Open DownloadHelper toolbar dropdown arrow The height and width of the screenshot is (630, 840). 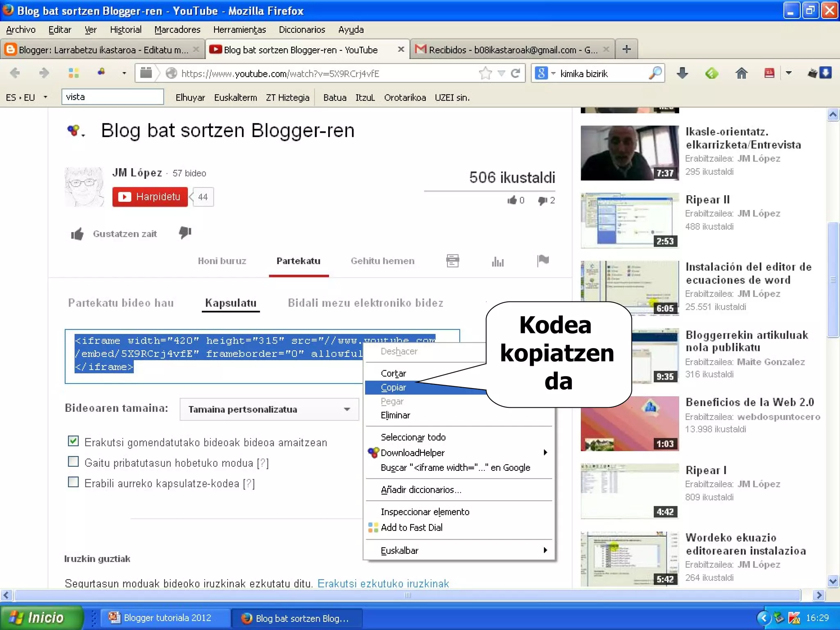[124, 73]
